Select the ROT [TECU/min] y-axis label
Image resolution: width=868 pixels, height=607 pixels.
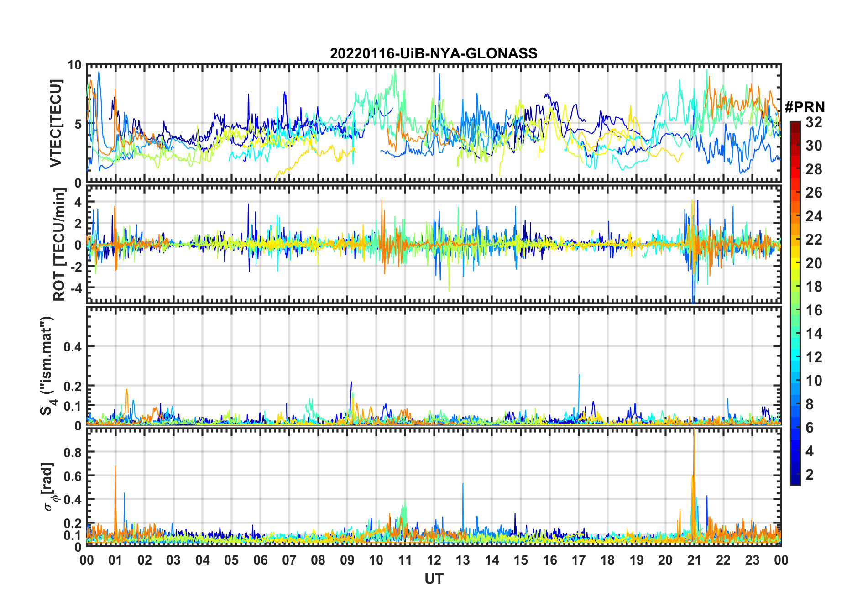tap(59, 245)
